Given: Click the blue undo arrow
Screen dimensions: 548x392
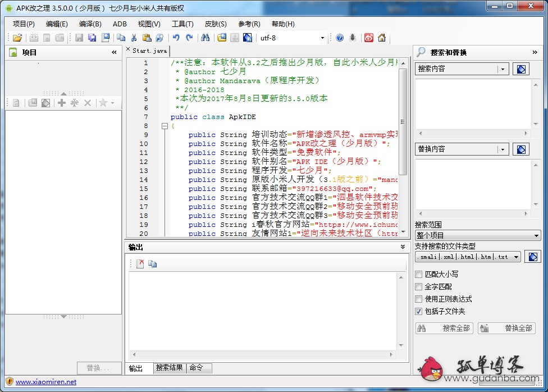Looking at the screenshot, I should coord(176,38).
